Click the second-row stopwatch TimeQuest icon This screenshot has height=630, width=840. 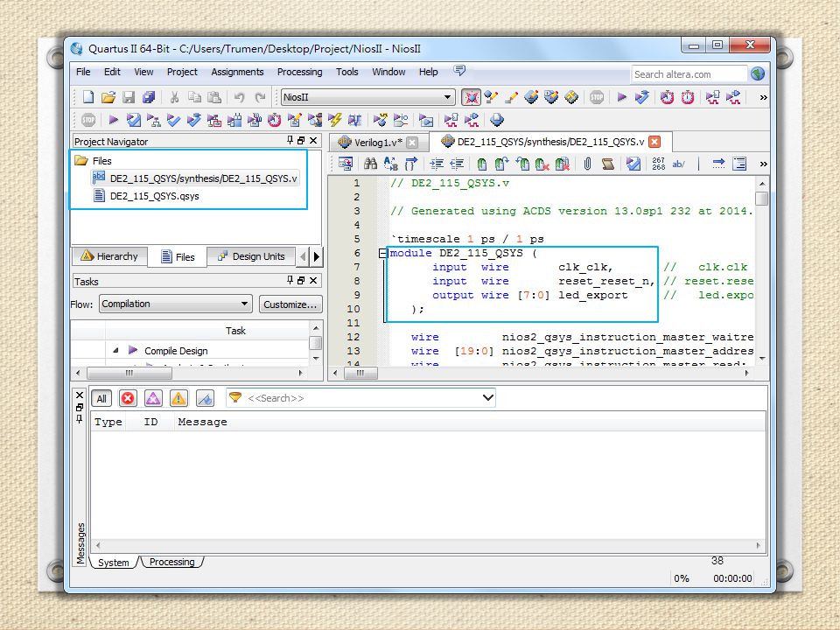tap(274, 120)
